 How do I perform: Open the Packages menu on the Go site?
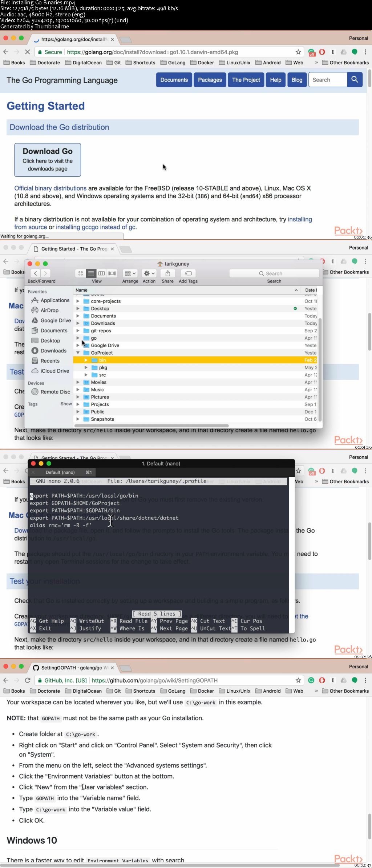[x=210, y=80]
